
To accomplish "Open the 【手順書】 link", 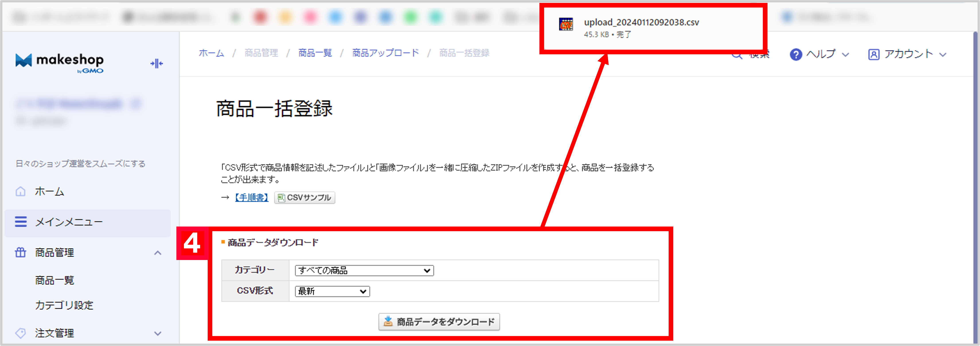I will coord(251,197).
